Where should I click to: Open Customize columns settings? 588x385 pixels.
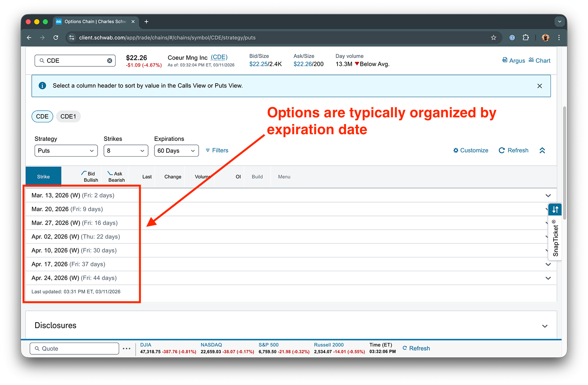(x=471, y=150)
